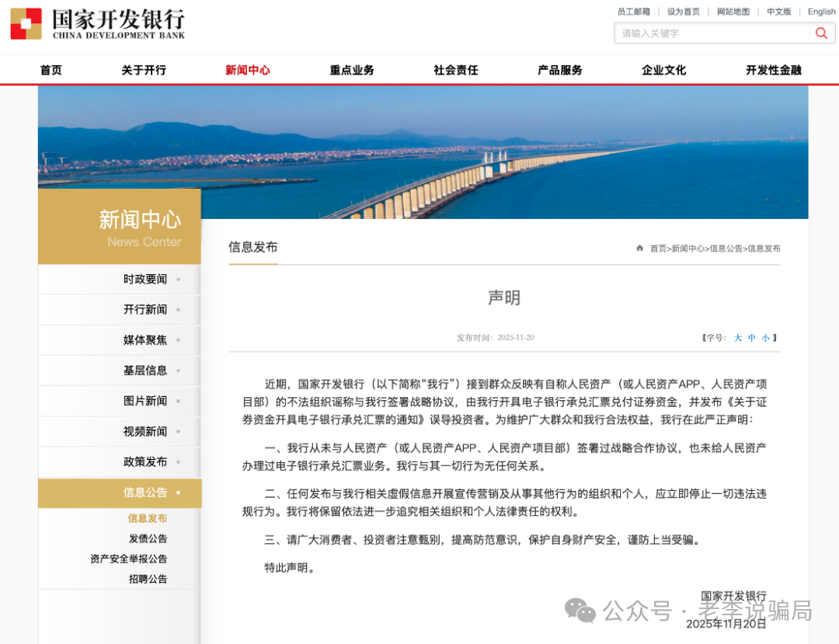Select 大 to enlarge article font size

(738, 338)
